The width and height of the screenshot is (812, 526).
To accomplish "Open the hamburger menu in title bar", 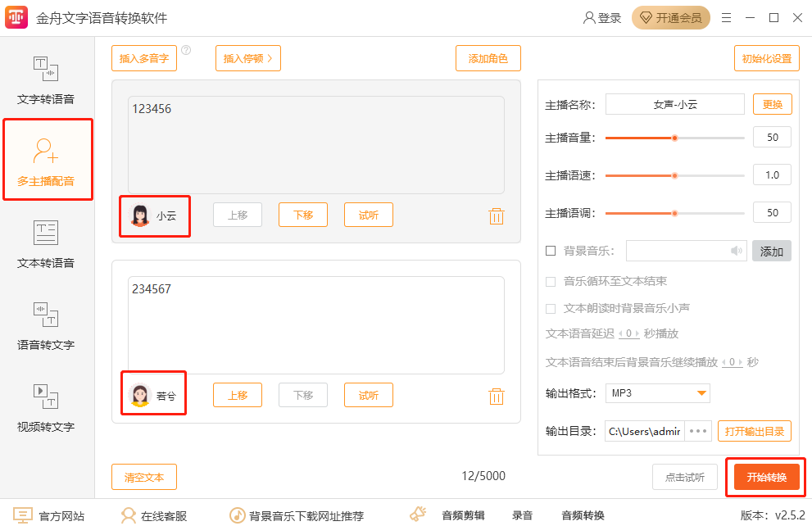I will tap(727, 17).
